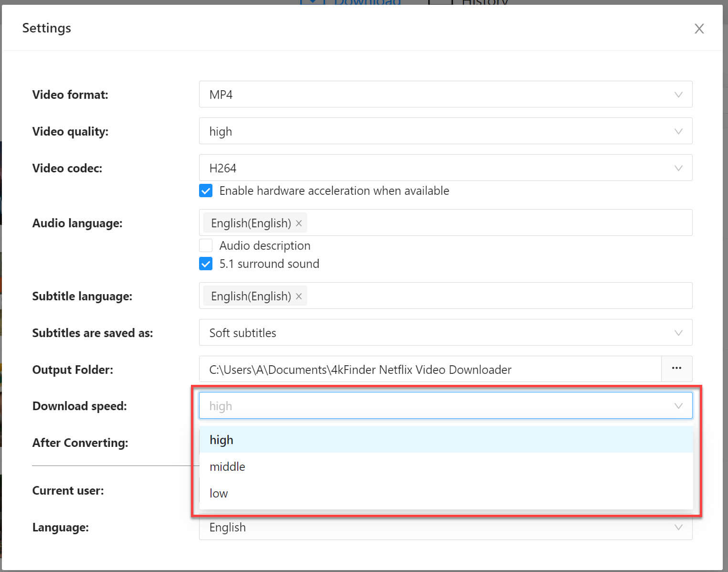Close the Settings dialog
This screenshot has width=728, height=572.
(699, 29)
